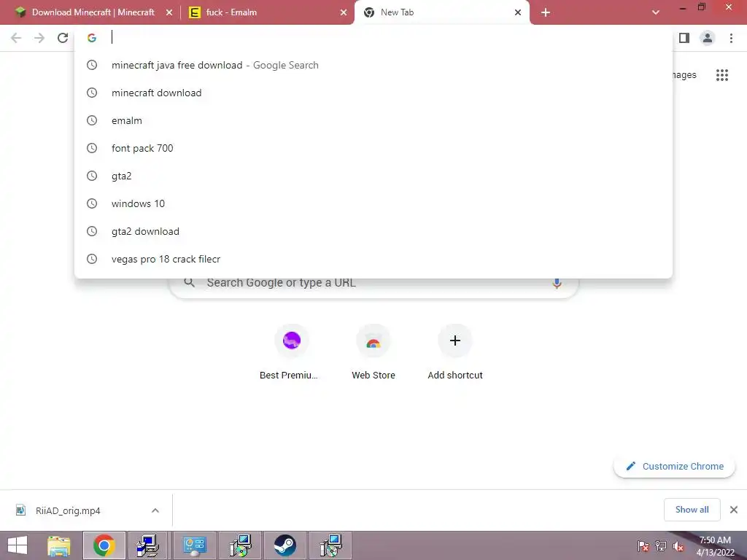Reload the page with the refresh icon
The width and height of the screenshot is (747, 560).
coord(63,38)
